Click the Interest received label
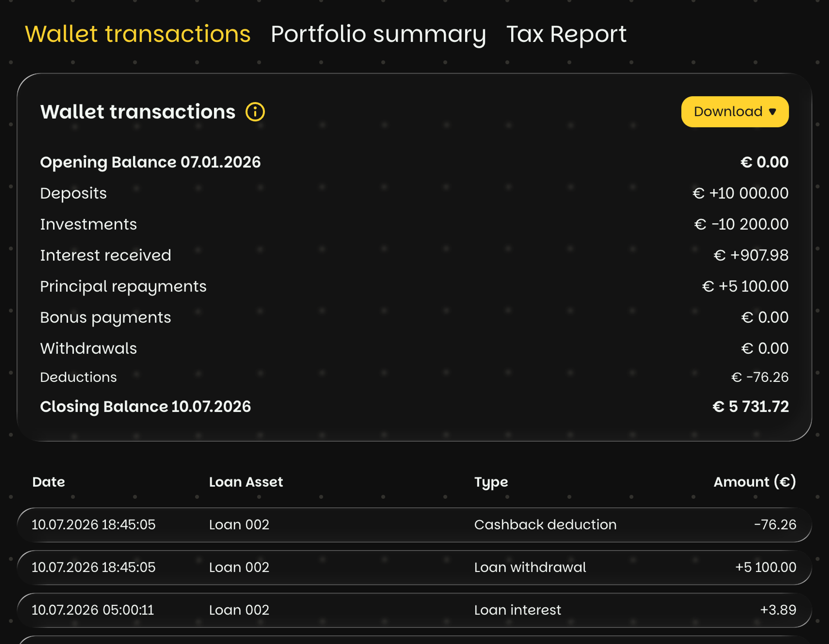 point(106,255)
